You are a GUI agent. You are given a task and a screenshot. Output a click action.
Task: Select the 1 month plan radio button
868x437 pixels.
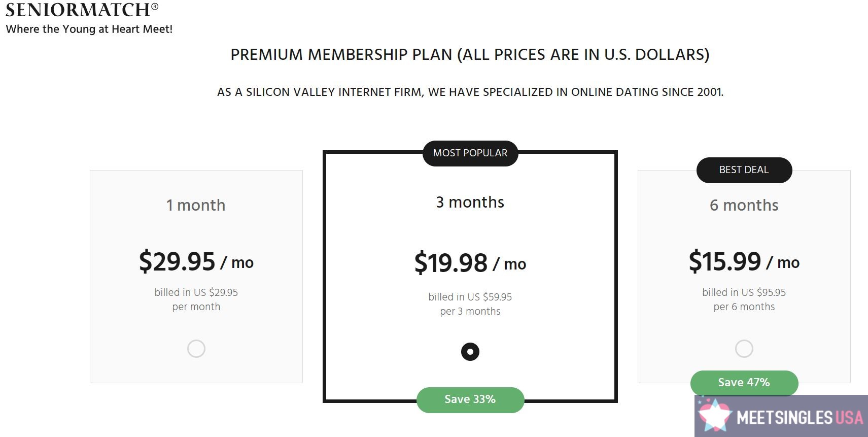coord(196,349)
